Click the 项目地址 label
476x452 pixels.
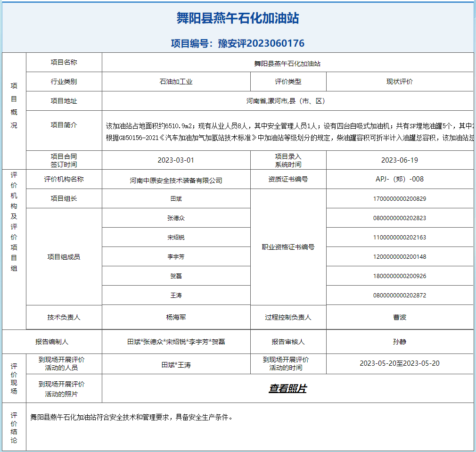pyautogui.click(x=64, y=101)
